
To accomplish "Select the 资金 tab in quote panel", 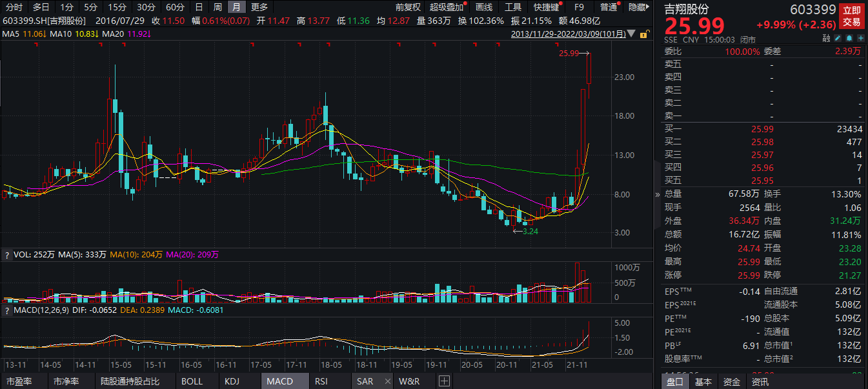I will click(731, 381).
